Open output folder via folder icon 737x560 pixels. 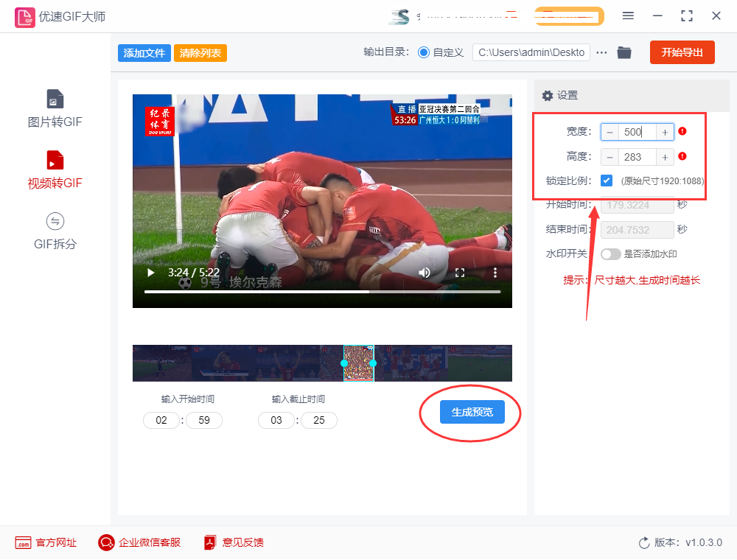point(624,52)
